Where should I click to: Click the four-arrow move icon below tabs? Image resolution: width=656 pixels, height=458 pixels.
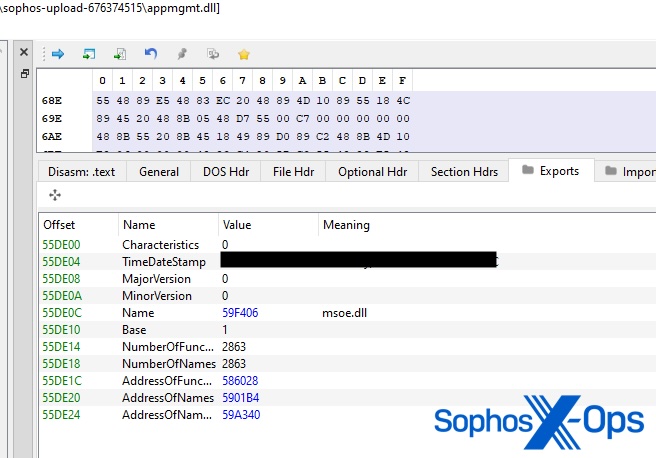(x=54, y=195)
